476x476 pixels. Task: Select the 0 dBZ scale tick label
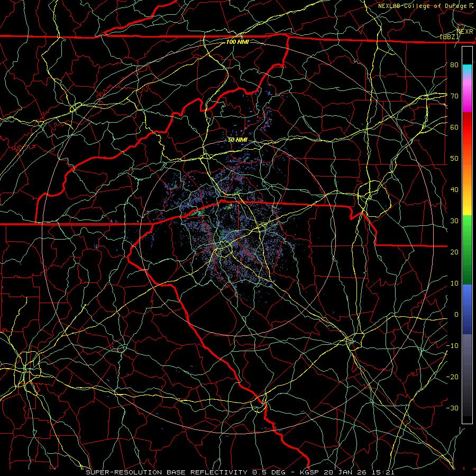(456, 315)
